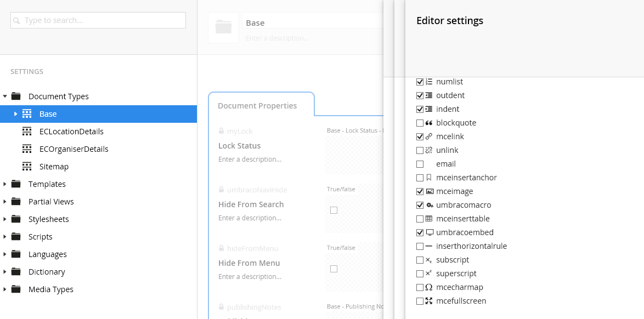Open ECOrganiserDetails document type
Screen dimensions: 644x319
point(74,149)
